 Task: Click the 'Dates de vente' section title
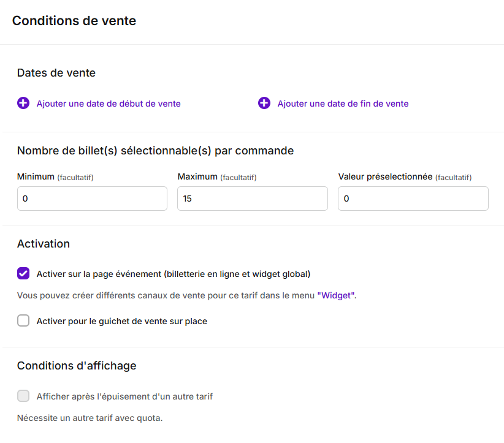[56, 73]
